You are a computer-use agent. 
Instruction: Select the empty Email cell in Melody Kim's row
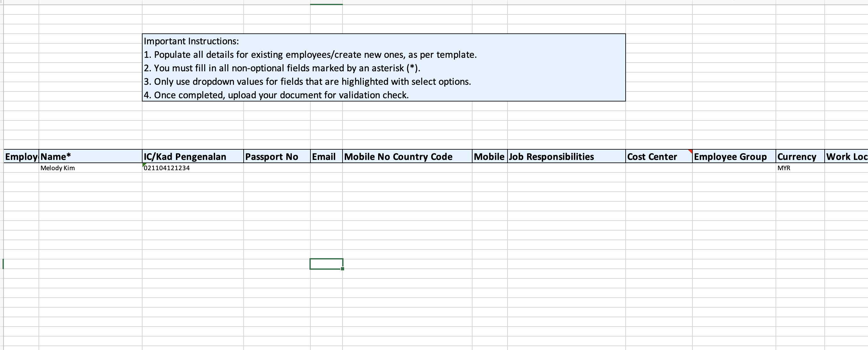pos(326,168)
